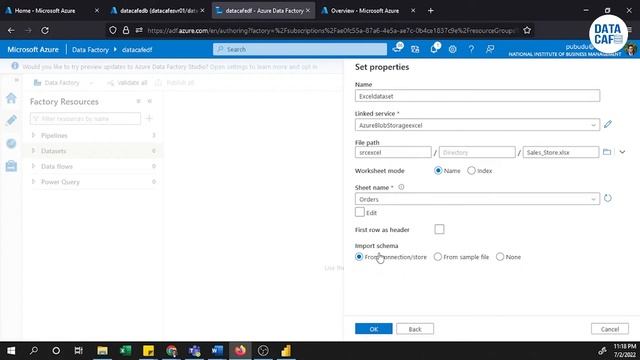Open the Data Factory toolbar dropdown
Image resolution: width=640 pixels, height=360 pixels.
pos(91,83)
